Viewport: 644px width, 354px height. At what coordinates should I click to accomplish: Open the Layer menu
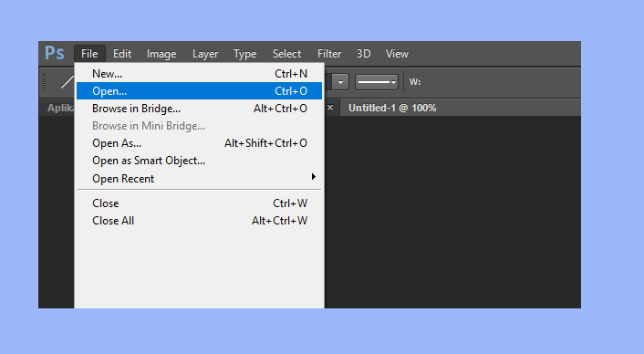205,54
